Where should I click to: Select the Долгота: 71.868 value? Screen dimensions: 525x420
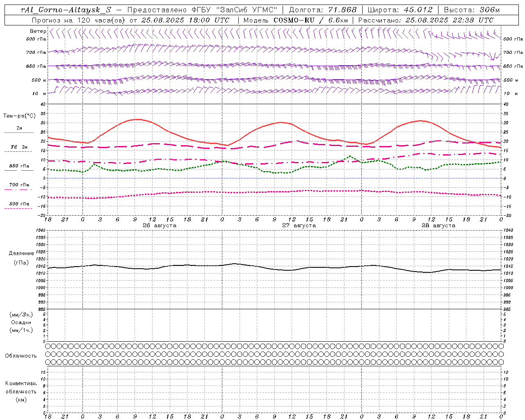(x=323, y=10)
